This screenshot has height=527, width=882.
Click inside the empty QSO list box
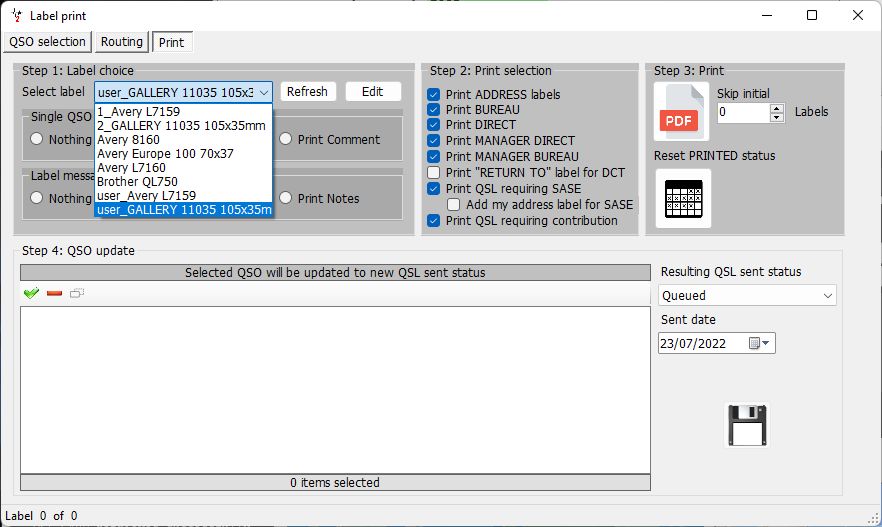(x=335, y=390)
